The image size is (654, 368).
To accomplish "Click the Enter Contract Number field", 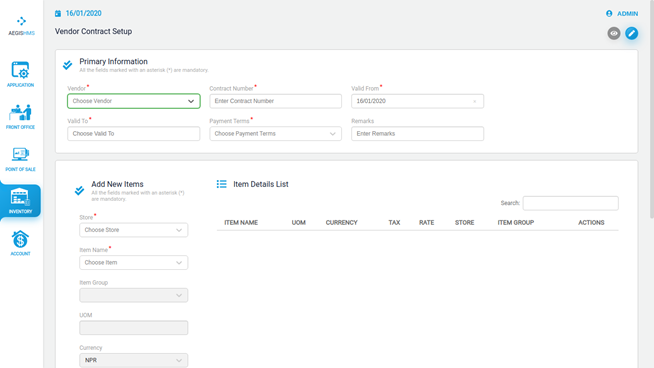I will (275, 101).
